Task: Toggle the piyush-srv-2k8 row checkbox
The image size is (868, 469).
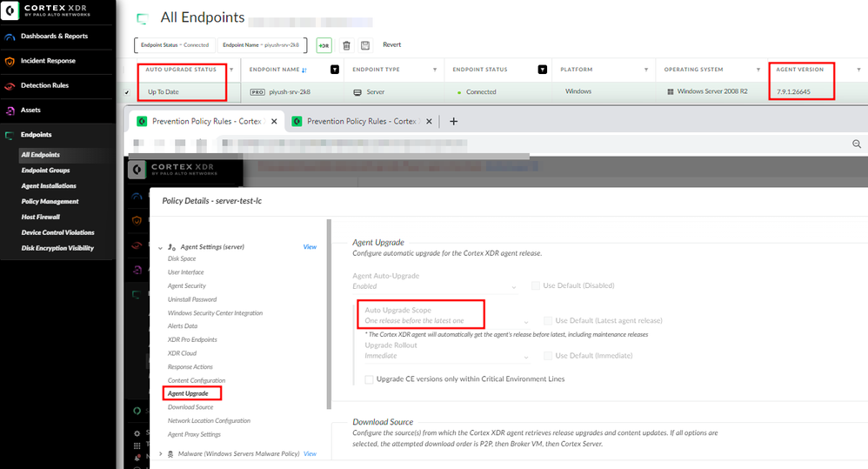Action: [127, 92]
